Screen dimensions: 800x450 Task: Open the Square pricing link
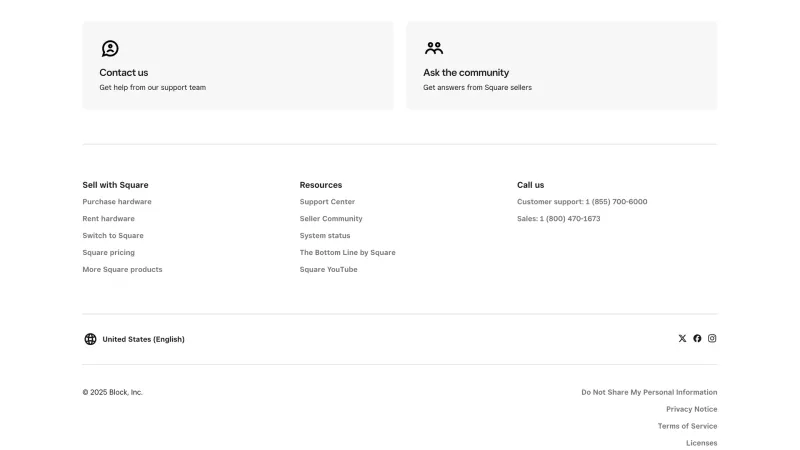tap(108, 252)
